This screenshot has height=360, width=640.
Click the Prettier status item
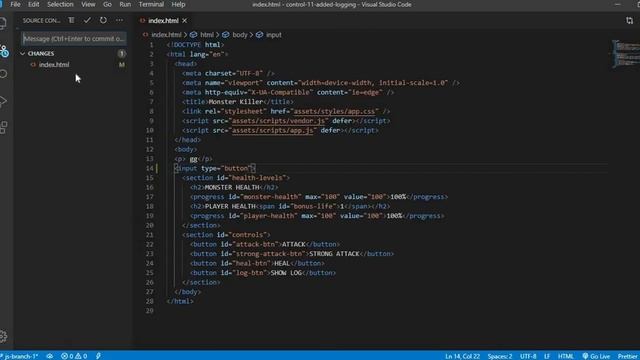(x=628, y=356)
